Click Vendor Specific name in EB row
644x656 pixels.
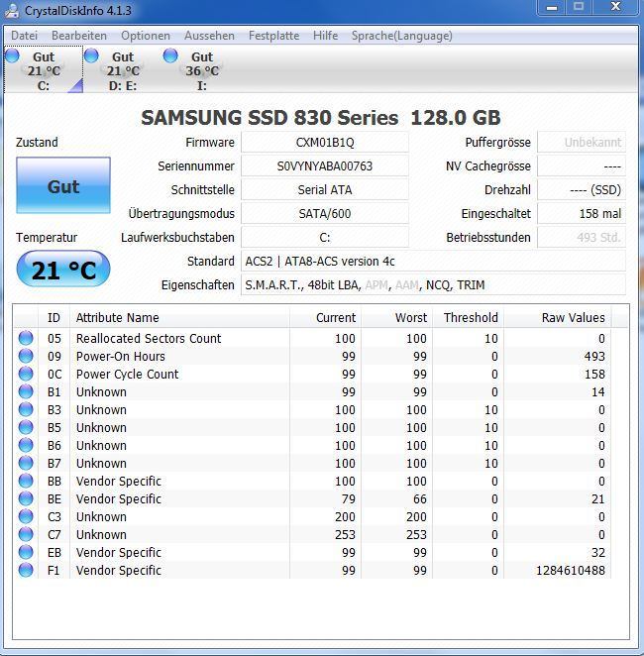tap(118, 552)
